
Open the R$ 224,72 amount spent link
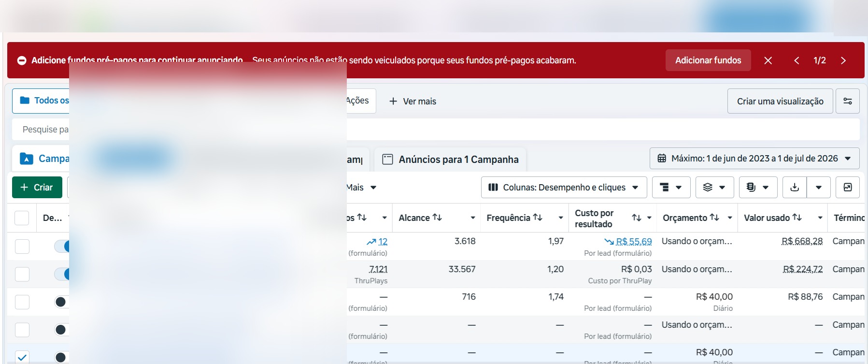pos(803,269)
